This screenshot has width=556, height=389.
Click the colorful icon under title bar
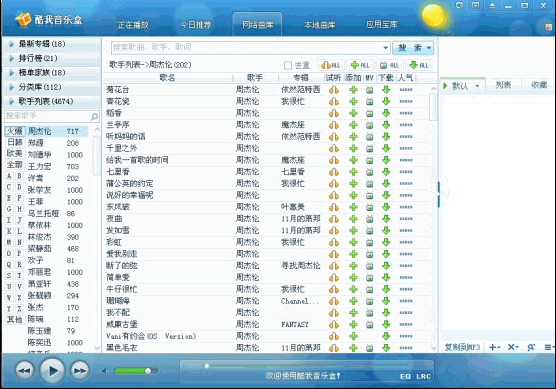(x=549, y=27)
